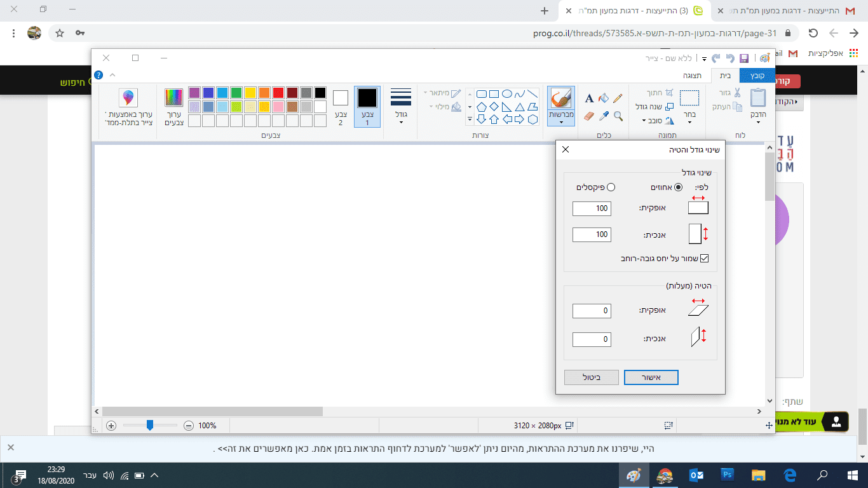Toggle the maintain aspect ratio checkbox
This screenshot has height=488, width=868.
(x=703, y=259)
